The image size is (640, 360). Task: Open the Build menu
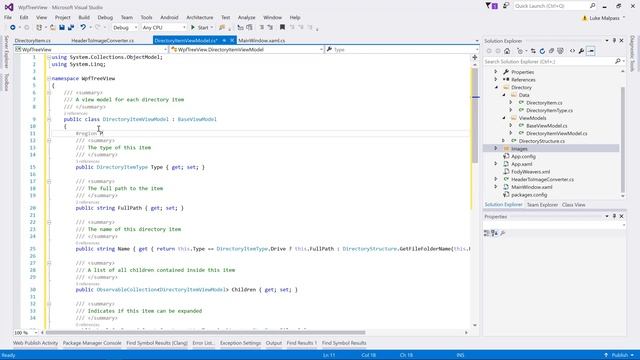pyautogui.click(x=84, y=18)
